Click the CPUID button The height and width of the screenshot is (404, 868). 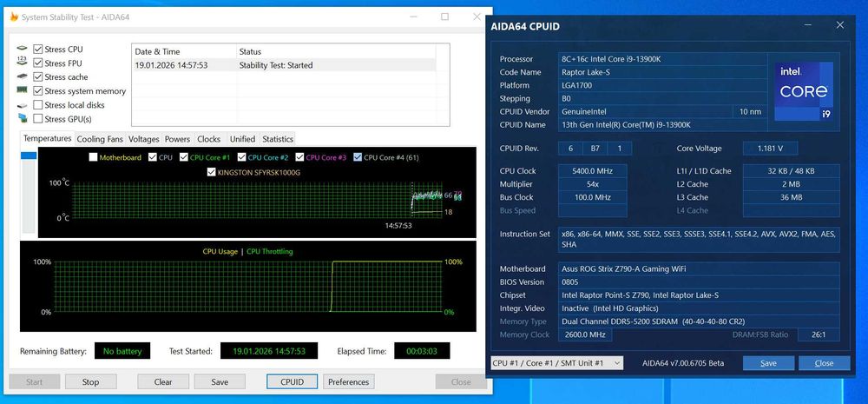[293, 381]
